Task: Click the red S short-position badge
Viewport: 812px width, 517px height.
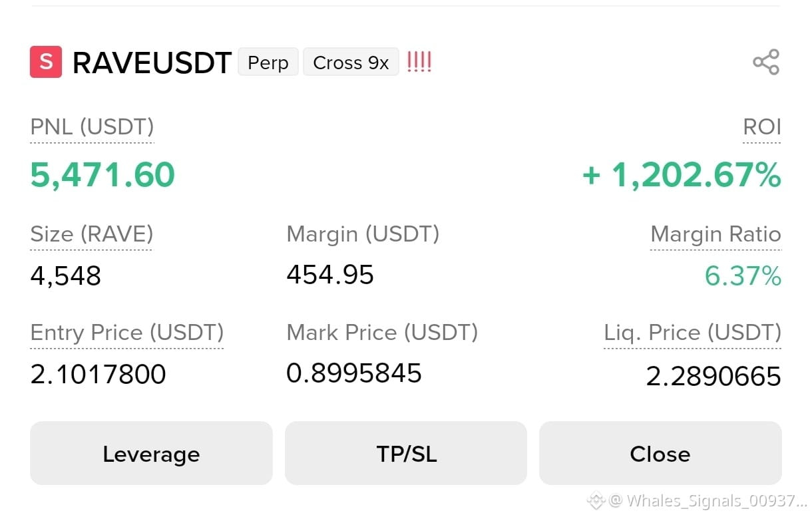Action: point(46,62)
